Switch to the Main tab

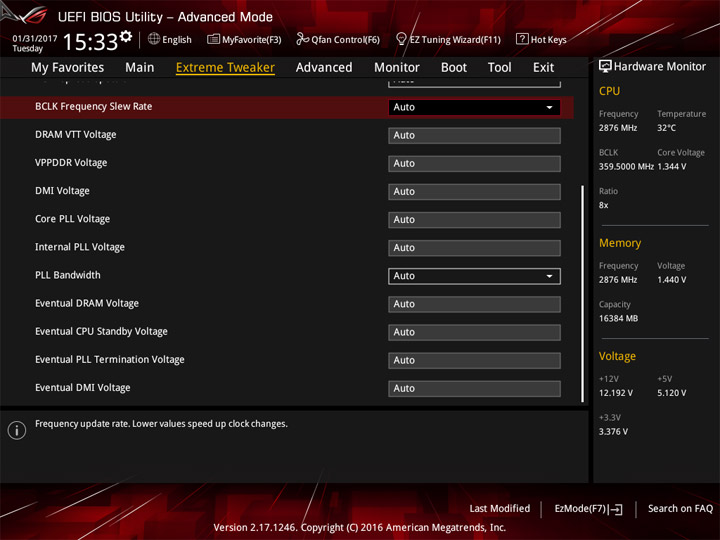click(140, 68)
